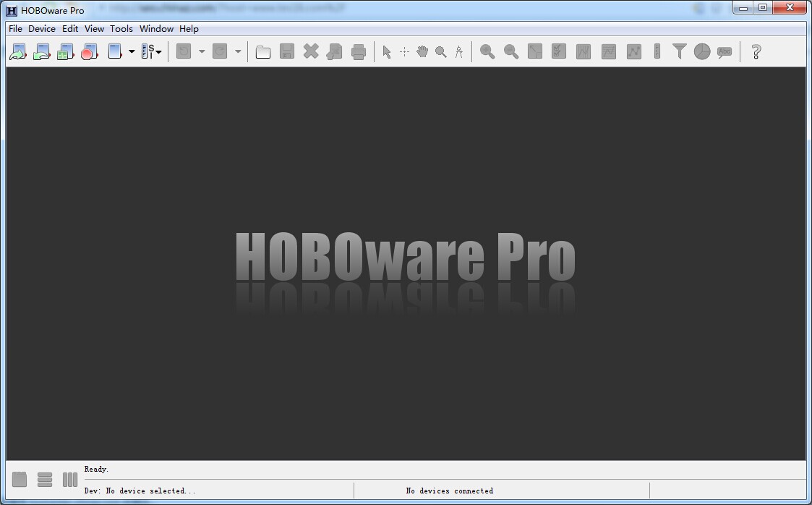Click the device Status icon

[66, 51]
